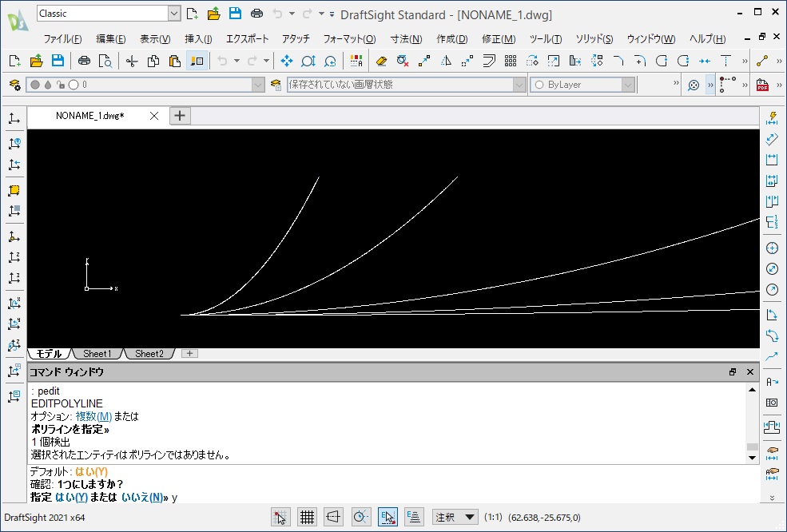This screenshot has height=532, width=787.
Task: Expand hidden items chevron after modify toolbar
Action: (x=745, y=62)
